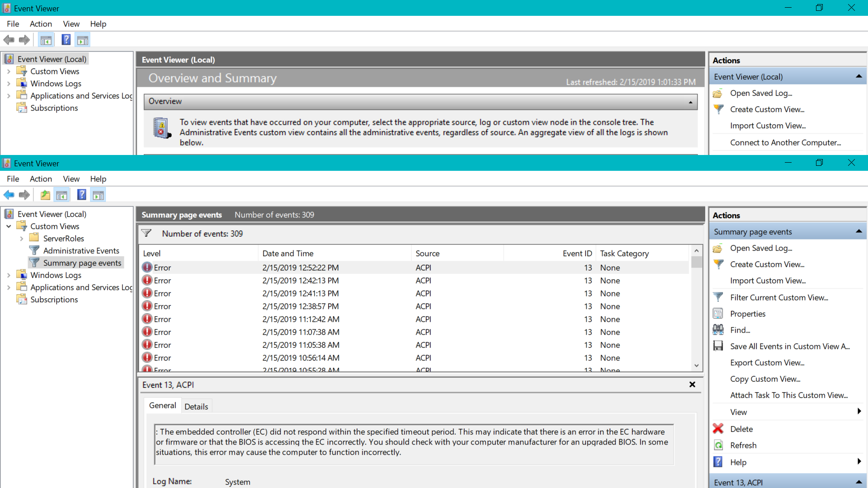
Task: Select Subscriptions in upper window tree
Action: (x=54, y=108)
